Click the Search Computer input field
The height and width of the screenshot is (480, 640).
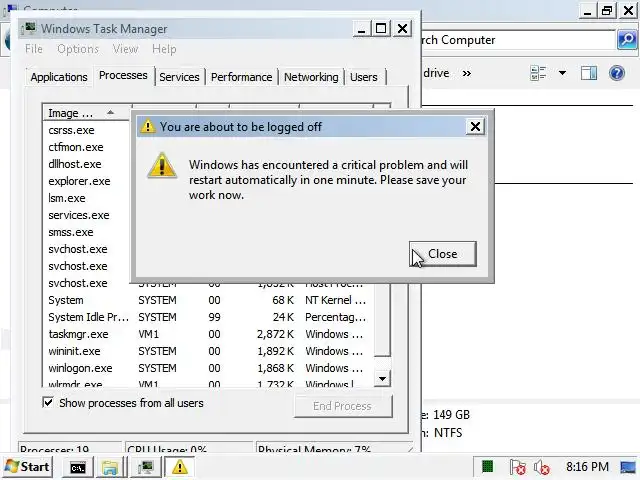point(517,40)
